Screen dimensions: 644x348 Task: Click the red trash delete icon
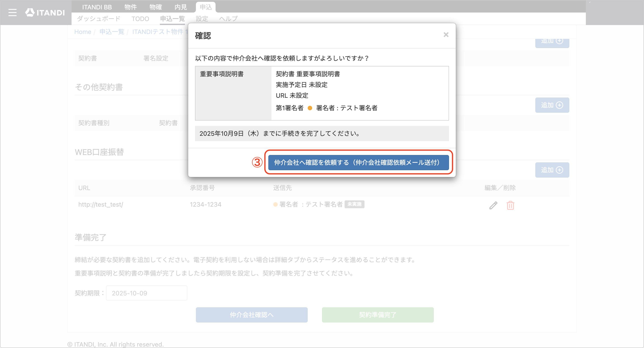tap(510, 205)
